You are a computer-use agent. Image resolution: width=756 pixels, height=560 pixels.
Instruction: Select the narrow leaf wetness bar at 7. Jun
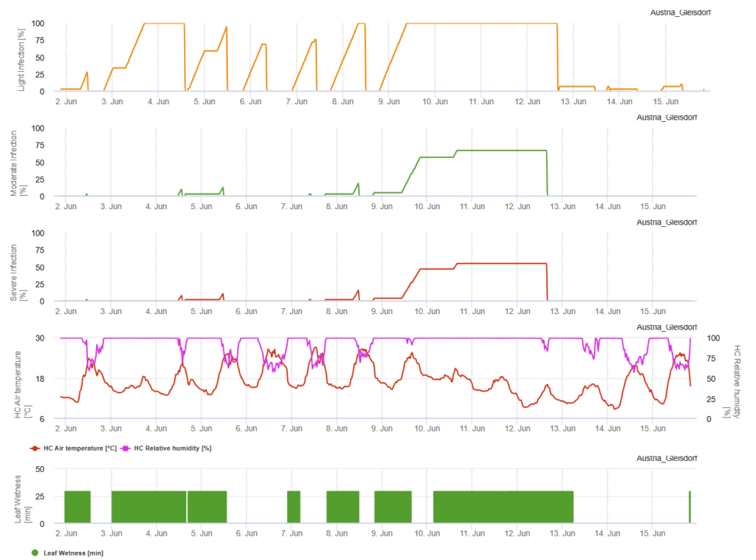click(x=294, y=507)
